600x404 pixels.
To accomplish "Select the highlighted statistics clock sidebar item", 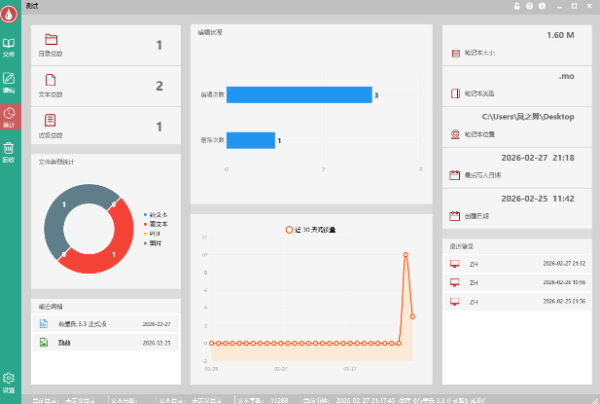I will click(x=10, y=117).
